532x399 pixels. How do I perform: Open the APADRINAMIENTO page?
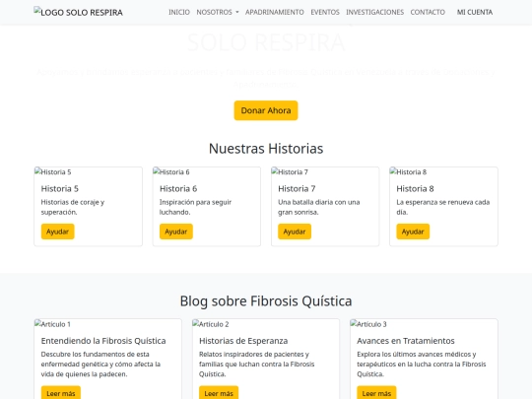[x=275, y=12]
